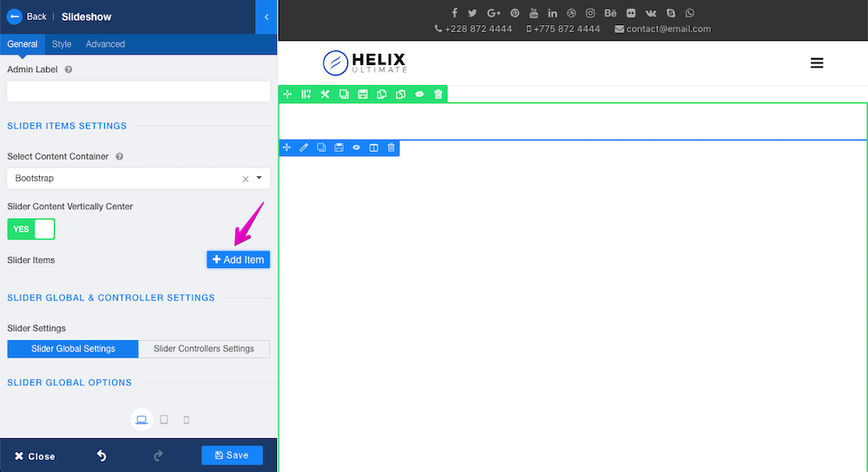Open the LinkedIn social icon
This screenshot has width=868, height=472.
tap(552, 13)
